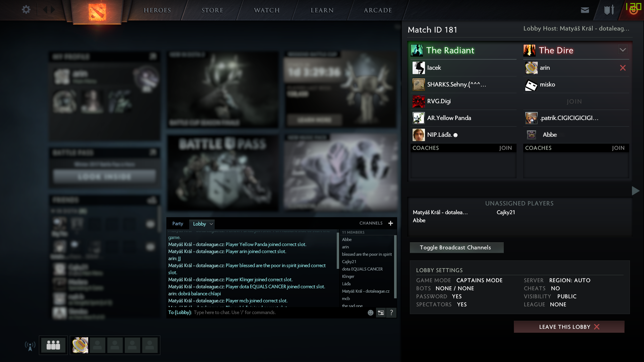
Task: Open the STORE menu
Action: [212, 10]
